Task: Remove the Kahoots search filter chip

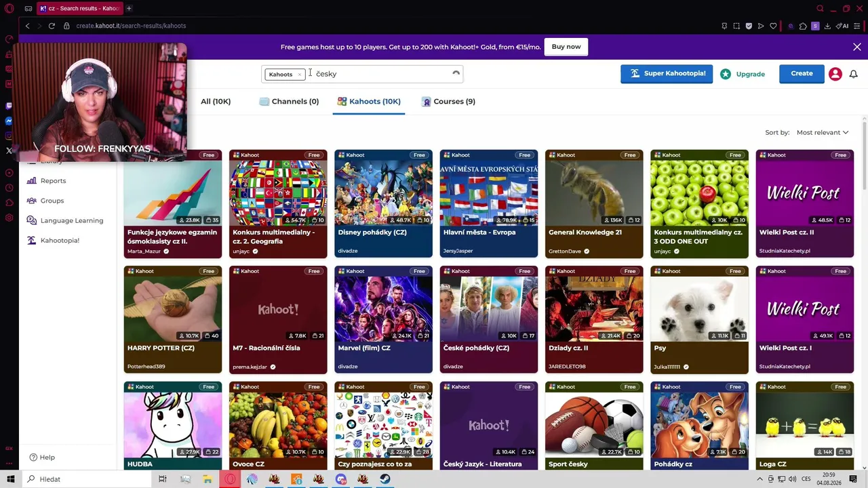Action: point(299,75)
